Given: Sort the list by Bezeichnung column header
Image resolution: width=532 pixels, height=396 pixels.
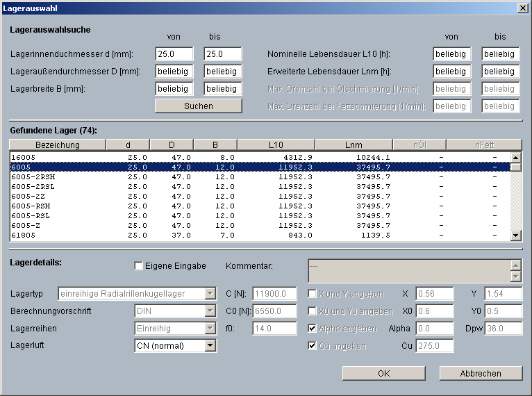Looking at the screenshot, I should point(57,145).
